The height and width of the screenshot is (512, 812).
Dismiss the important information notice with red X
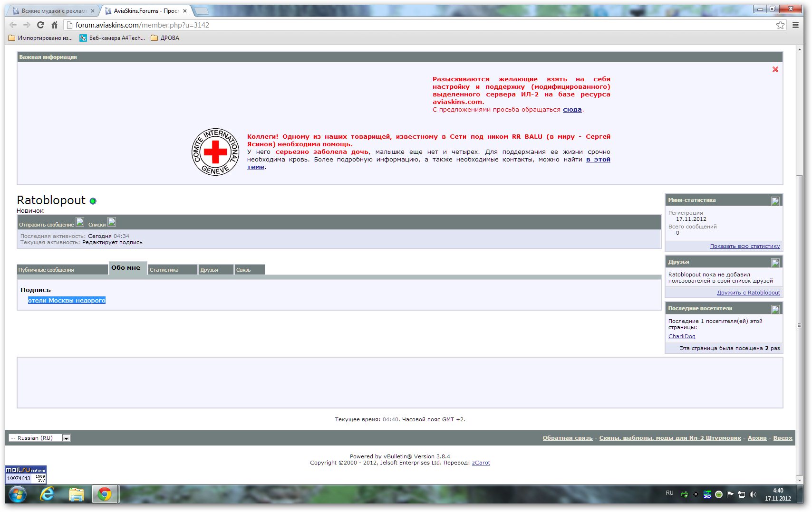click(775, 69)
